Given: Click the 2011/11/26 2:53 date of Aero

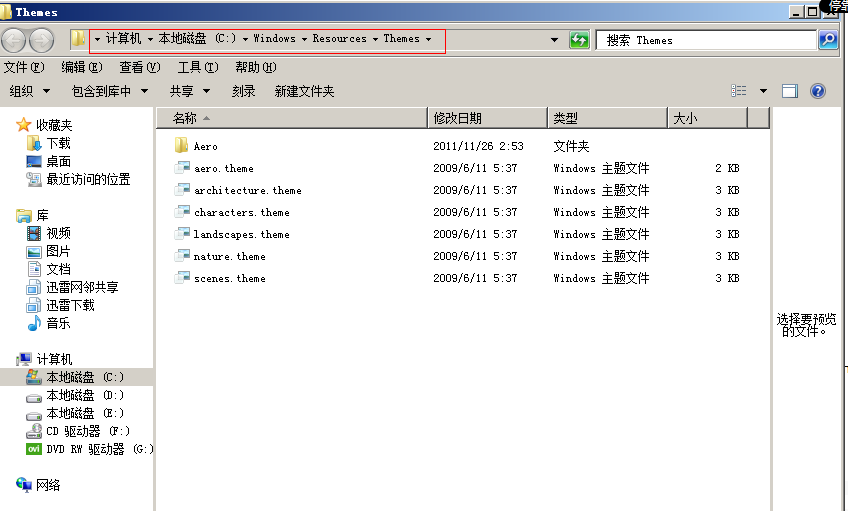Looking at the screenshot, I should point(478,146).
